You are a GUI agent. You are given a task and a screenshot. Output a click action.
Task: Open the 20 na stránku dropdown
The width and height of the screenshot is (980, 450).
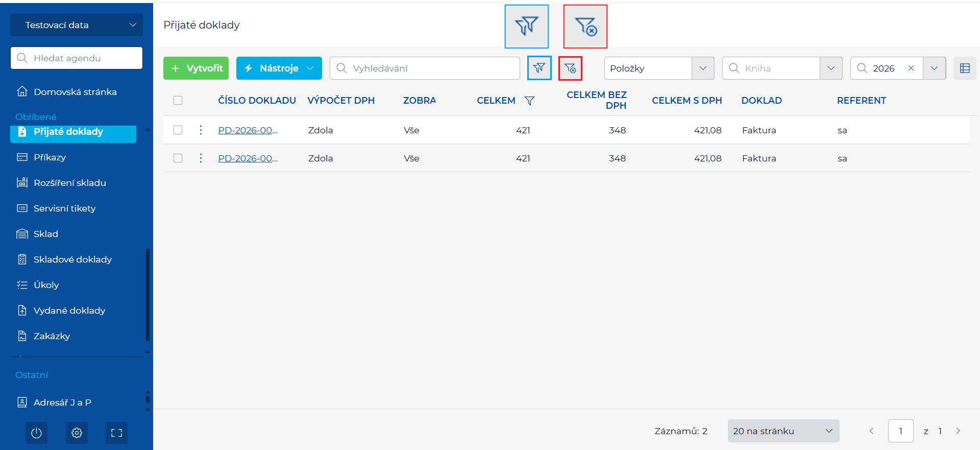tap(783, 431)
